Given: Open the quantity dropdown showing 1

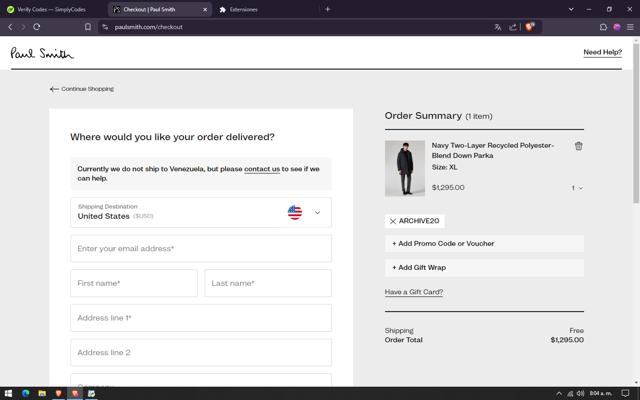Looking at the screenshot, I should coord(577,188).
